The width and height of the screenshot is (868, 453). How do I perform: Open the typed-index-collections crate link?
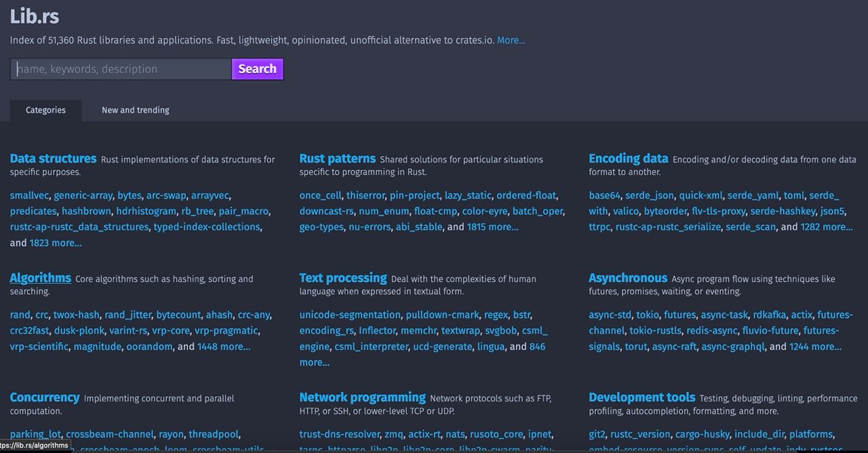coord(206,227)
